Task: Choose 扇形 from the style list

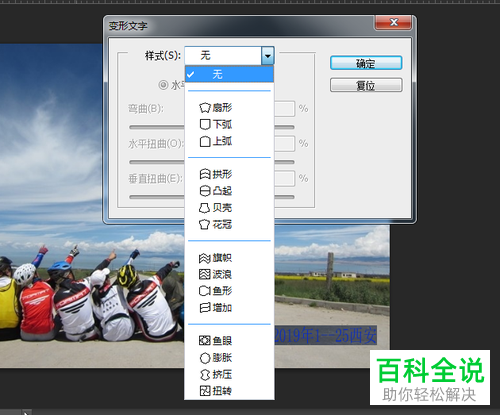Action: coord(229,108)
